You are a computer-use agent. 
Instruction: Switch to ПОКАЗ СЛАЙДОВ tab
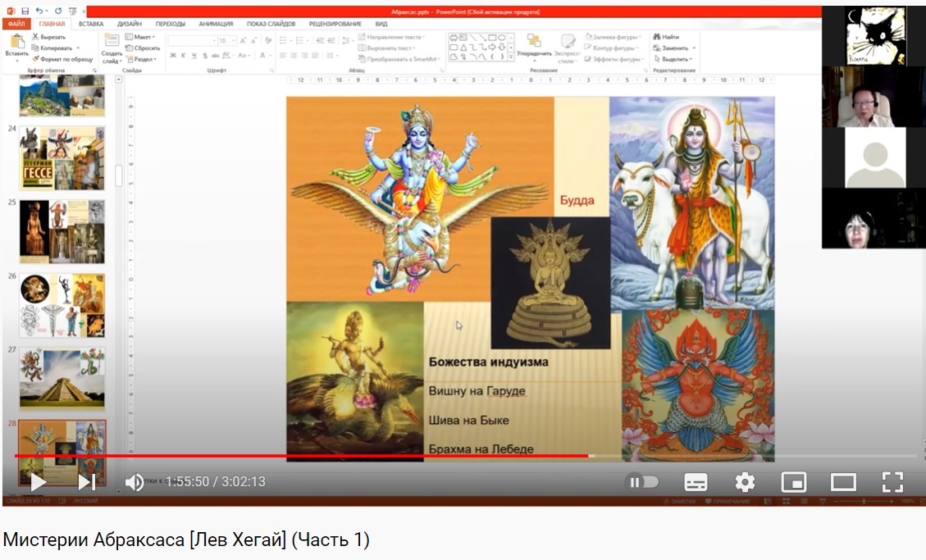pyautogui.click(x=271, y=24)
